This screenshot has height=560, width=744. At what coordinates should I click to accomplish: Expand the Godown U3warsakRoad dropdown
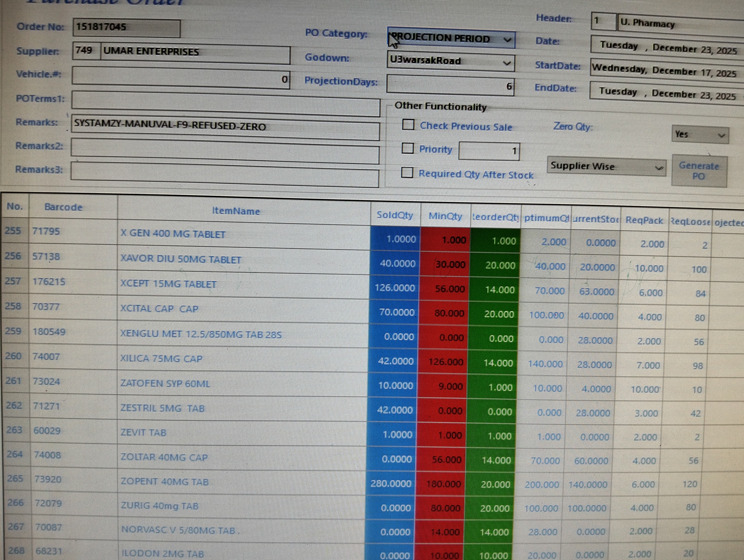point(507,63)
